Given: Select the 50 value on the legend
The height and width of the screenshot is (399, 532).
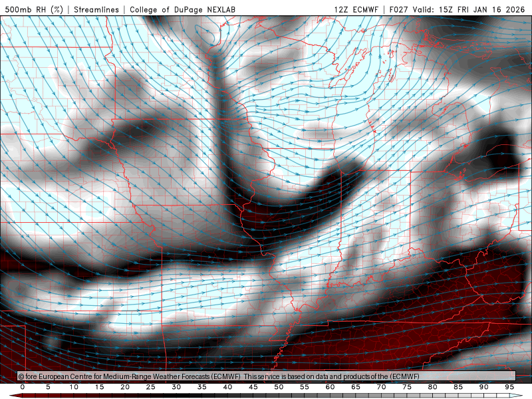Looking at the screenshot, I should (279, 387).
